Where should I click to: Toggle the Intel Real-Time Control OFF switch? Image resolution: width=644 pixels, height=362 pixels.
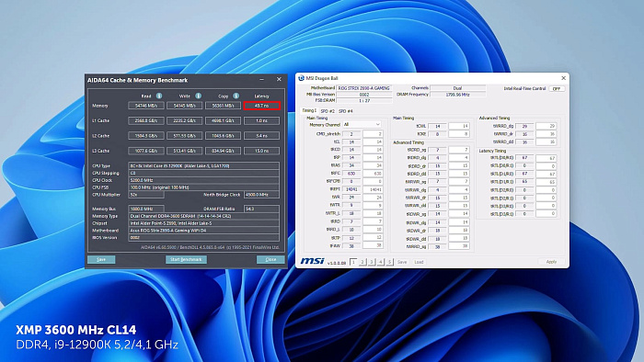[557, 88]
